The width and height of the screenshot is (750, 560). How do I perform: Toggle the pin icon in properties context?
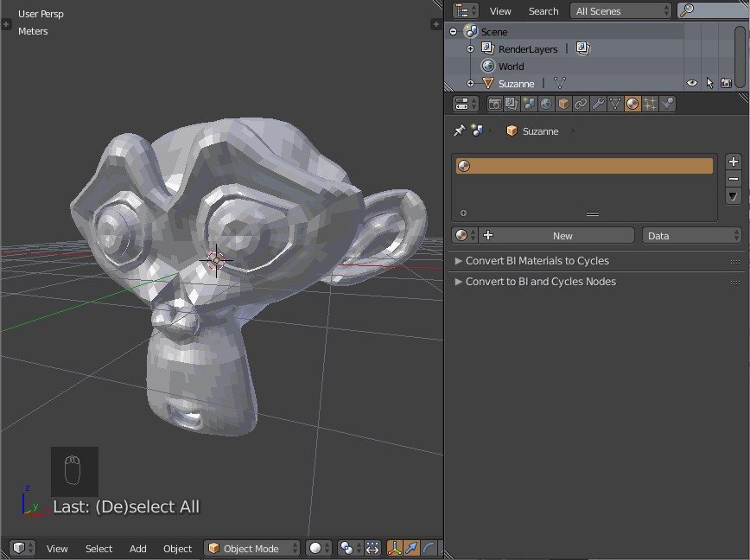(459, 130)
